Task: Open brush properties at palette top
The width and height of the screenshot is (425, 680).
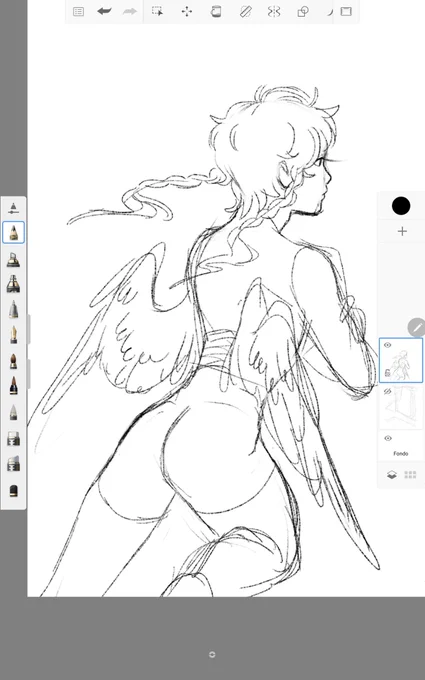Action: tap(13, 208)
